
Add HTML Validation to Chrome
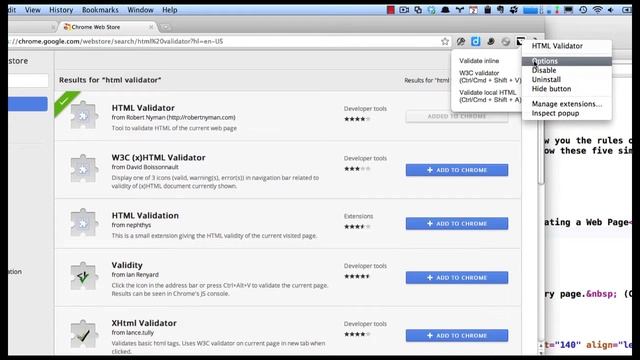pos(457,223)
